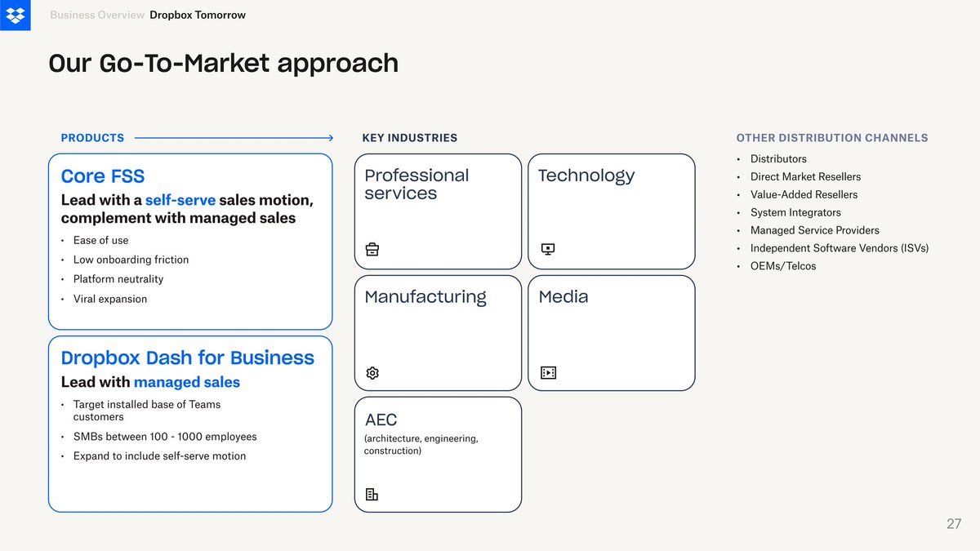The width and height of the screenshot is (980, 551).
Task: Click the Viral expansion bullet
Action: pyautogui.click(x=110, y=299)
